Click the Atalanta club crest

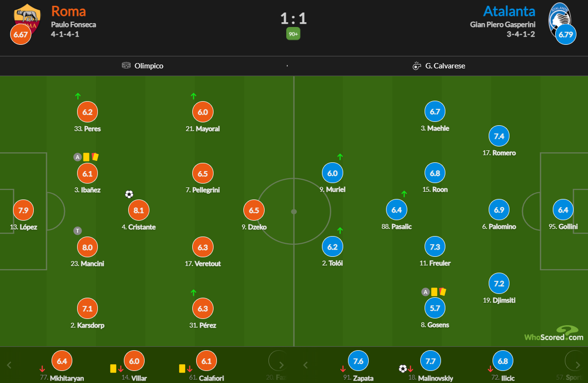click(560, 16)
